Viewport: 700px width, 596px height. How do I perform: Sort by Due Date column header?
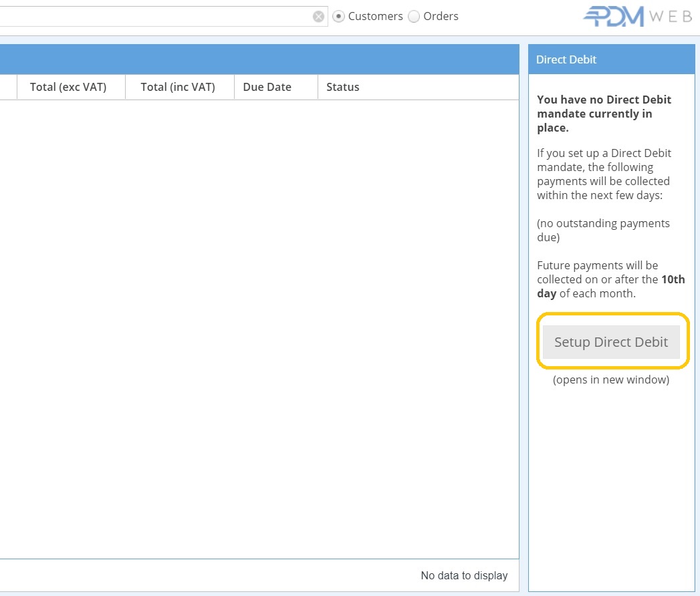pos(267,87)
